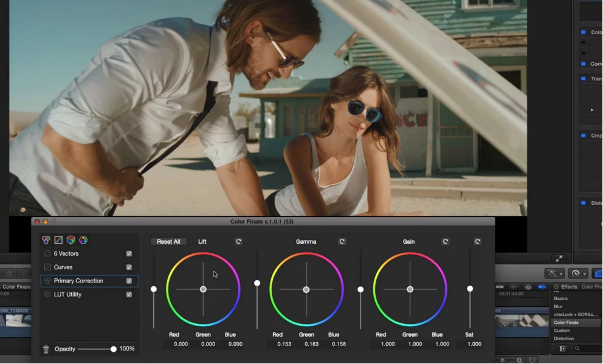Screen dimensions: 603x364
Task: Reset the Sat slider
Action: [478, 241]
